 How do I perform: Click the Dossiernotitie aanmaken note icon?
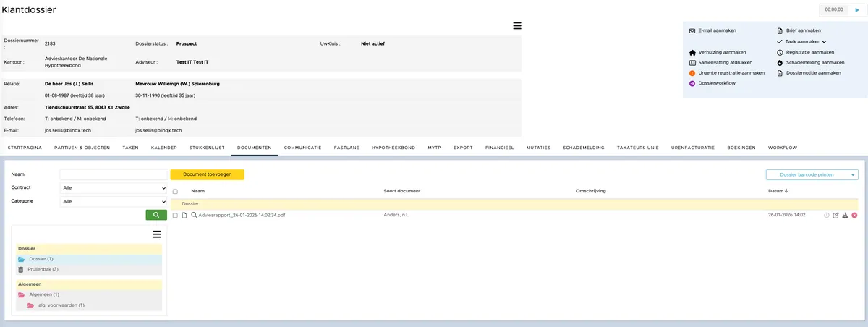coord(780,73)
